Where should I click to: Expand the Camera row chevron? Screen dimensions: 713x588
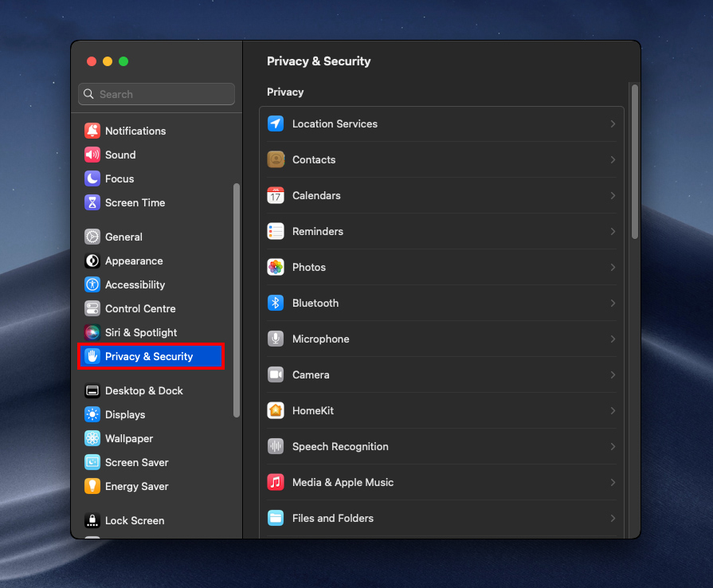(613, 374)
